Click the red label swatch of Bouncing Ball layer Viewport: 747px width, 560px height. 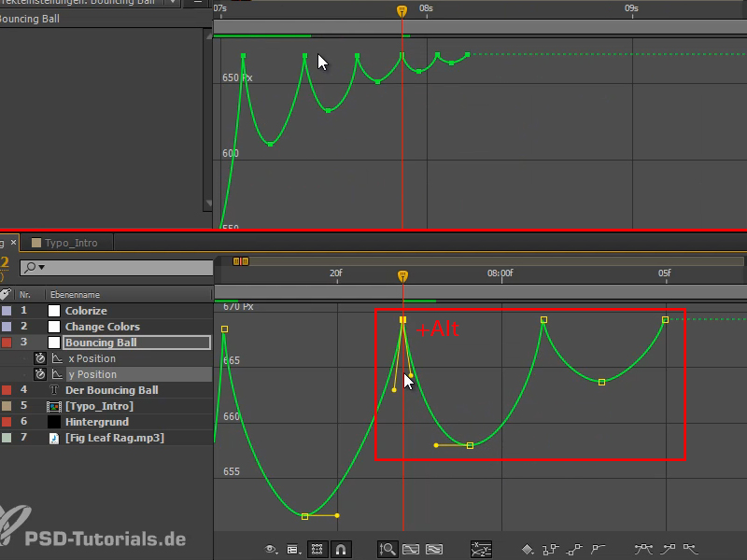click(x=8, y=343)
